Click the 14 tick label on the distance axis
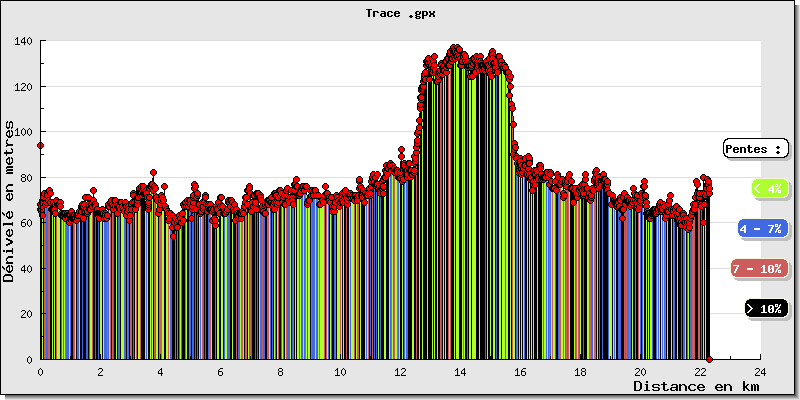This screenshot has width=800, height=400. click(x=460, y=371)
